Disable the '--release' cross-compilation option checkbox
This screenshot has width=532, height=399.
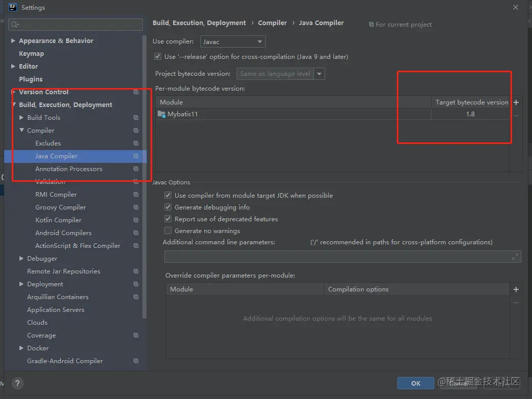(x=158, y=57)
